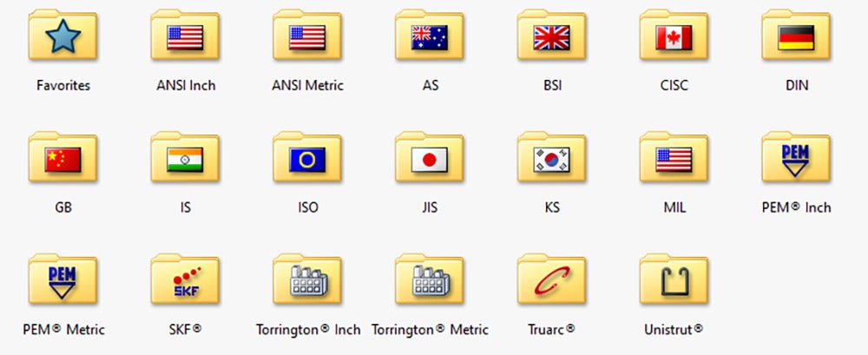Open the ANSI Metric standards folder
This screenshot has width=868, height=355.
[307, 37]
